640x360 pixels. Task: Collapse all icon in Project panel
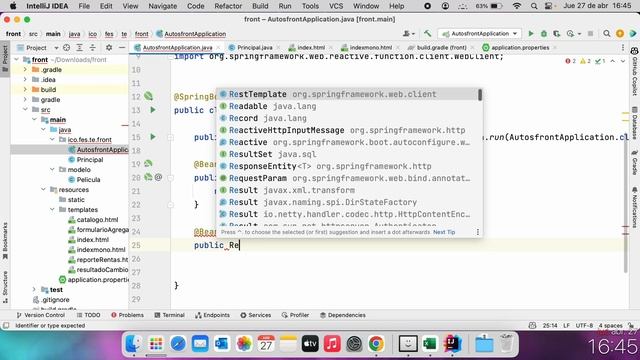(93, 48)
